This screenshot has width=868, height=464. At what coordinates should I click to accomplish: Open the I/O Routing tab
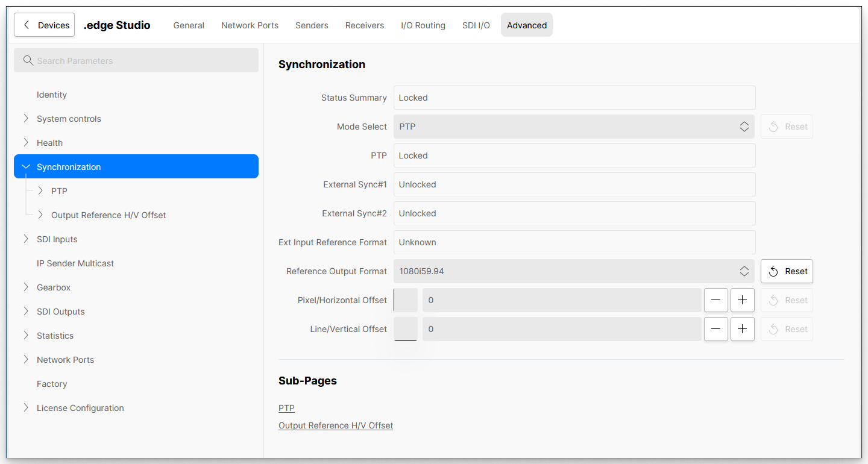point(423,25)
